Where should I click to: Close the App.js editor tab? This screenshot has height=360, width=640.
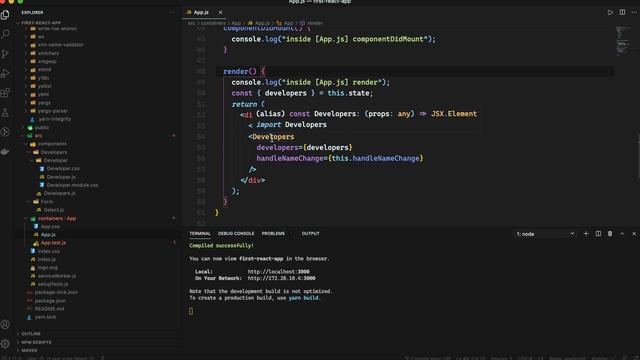(x=220, y=13)
